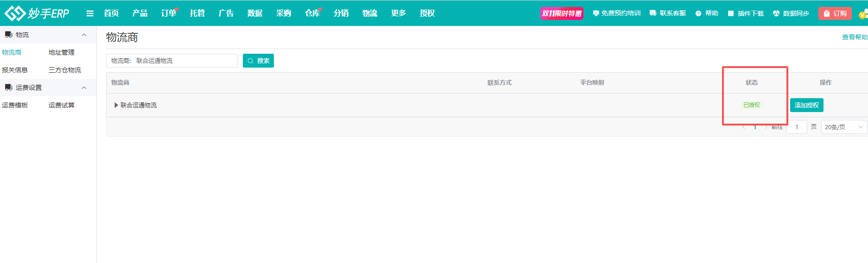The height and width of the screenshot is (263, 868).
Task: Click the 平台映射 column header
Action: tap(592, 82)
